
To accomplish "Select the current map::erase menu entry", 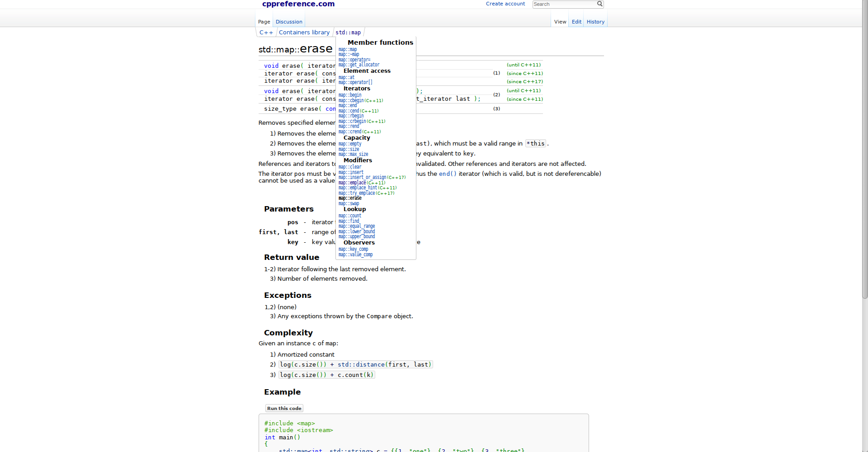I will [350, 198].
